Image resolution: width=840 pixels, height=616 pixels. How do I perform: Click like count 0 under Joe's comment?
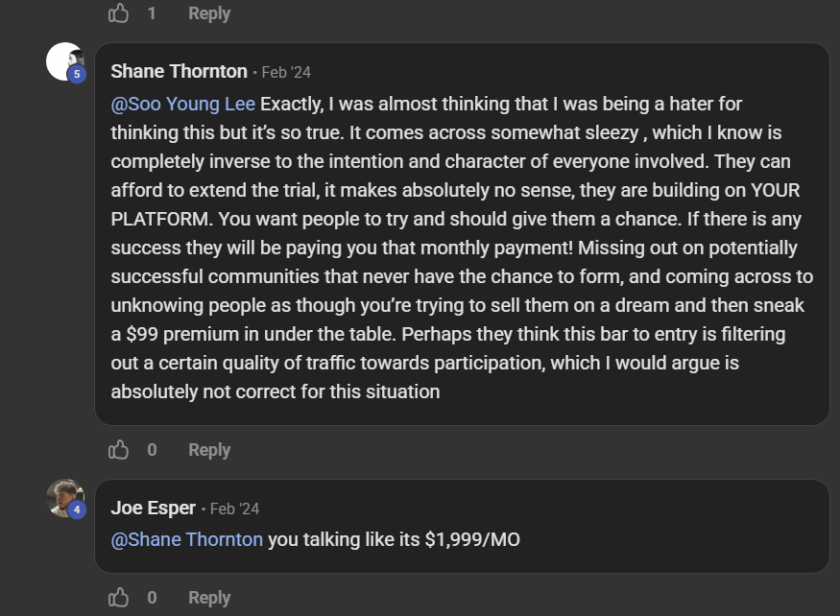click(152, 598)
